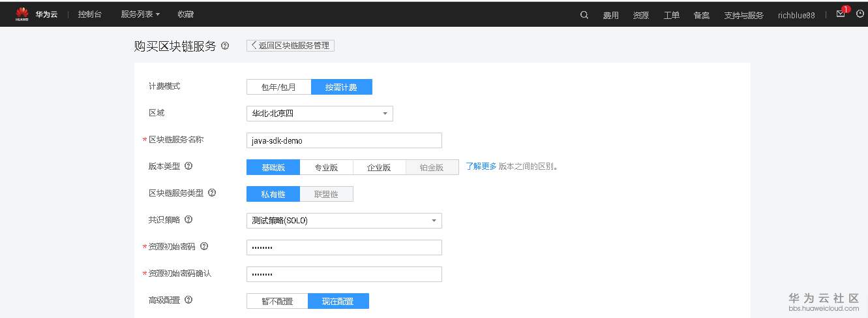Open 控制台 in top navigation
The width and height of the screenshot is (868, 318).
coord(90,14)
